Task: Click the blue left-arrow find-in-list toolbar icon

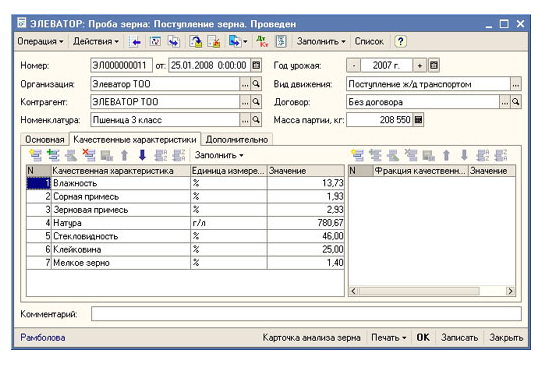Action: pyautogui.click(x=135, y=42)
